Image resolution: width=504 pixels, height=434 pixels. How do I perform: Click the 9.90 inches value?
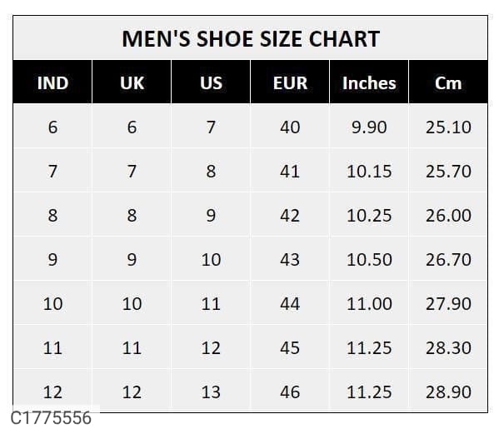tap(369, 127)
